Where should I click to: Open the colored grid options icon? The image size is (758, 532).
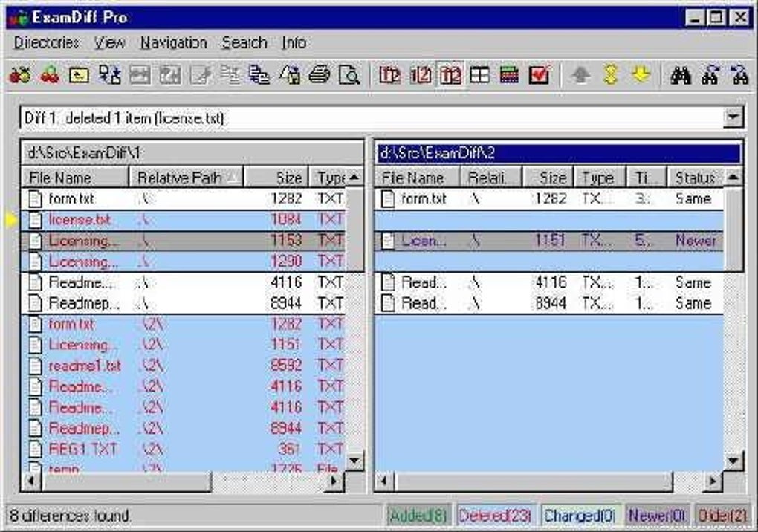coord(509,75)
